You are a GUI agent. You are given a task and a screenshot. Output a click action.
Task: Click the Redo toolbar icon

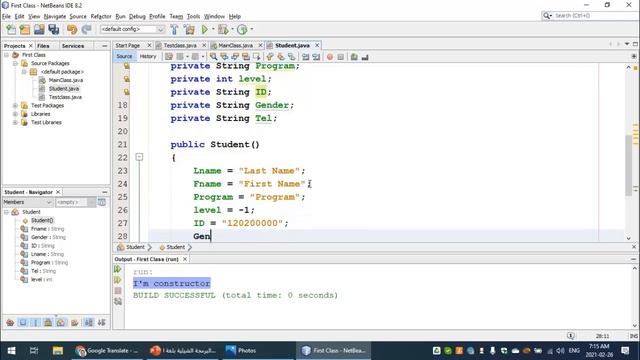(86, 29)
